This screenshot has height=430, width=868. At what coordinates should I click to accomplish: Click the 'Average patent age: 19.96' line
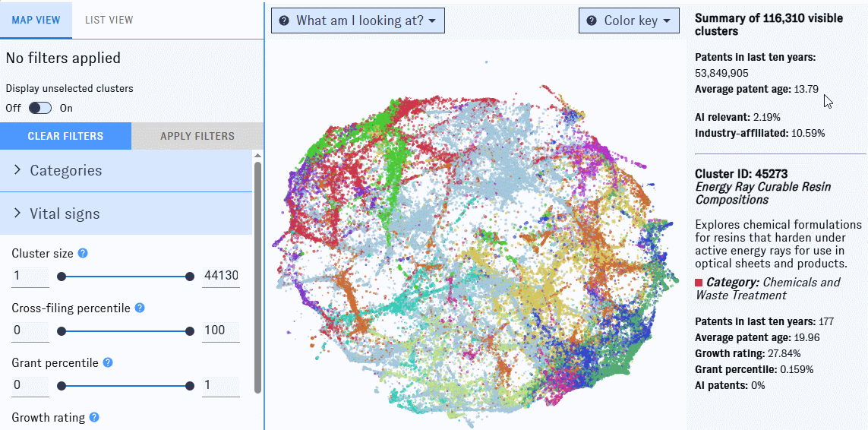tap(757, 337)
